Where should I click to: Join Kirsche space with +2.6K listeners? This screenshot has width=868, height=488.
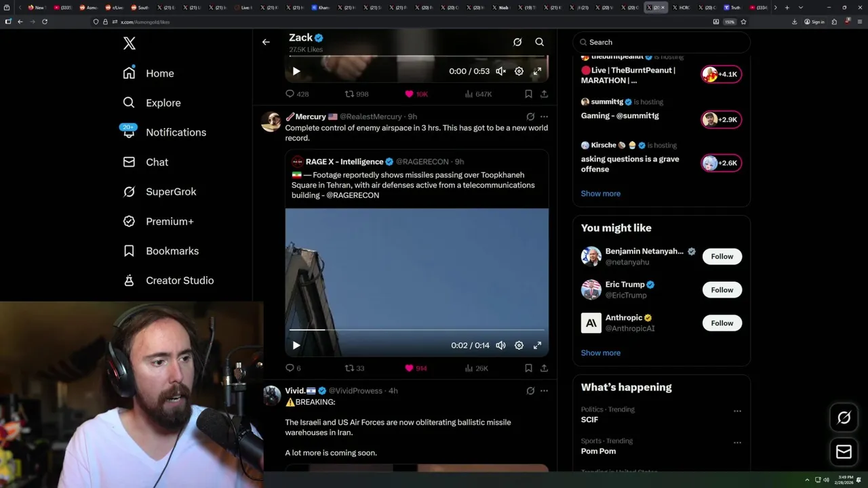(x=722, y=163)
